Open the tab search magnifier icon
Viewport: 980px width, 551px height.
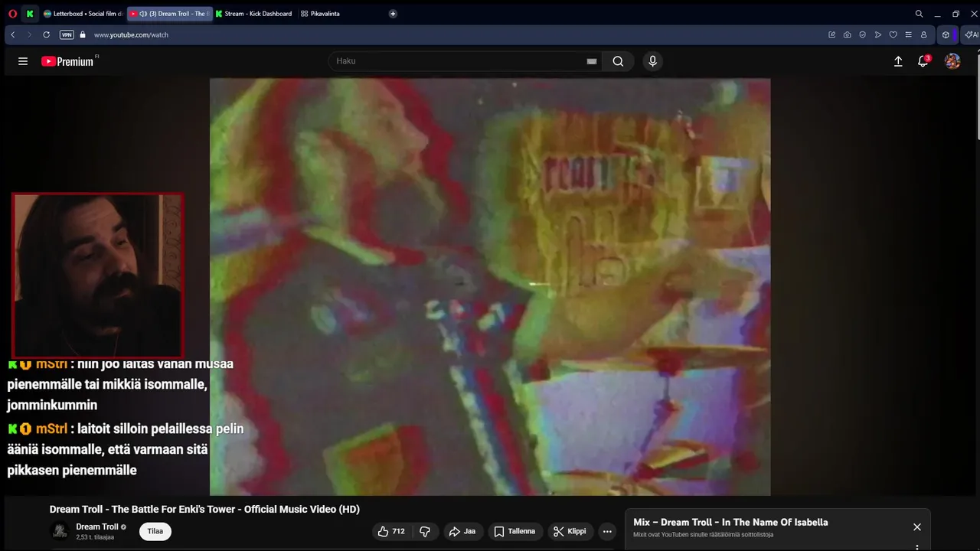click(919, 14)
